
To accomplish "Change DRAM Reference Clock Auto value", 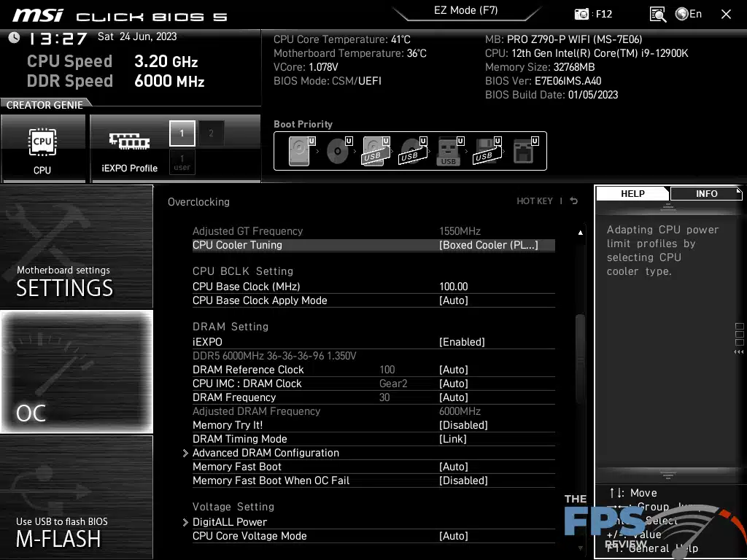I will pyautogui.click(x=454, y=370).
